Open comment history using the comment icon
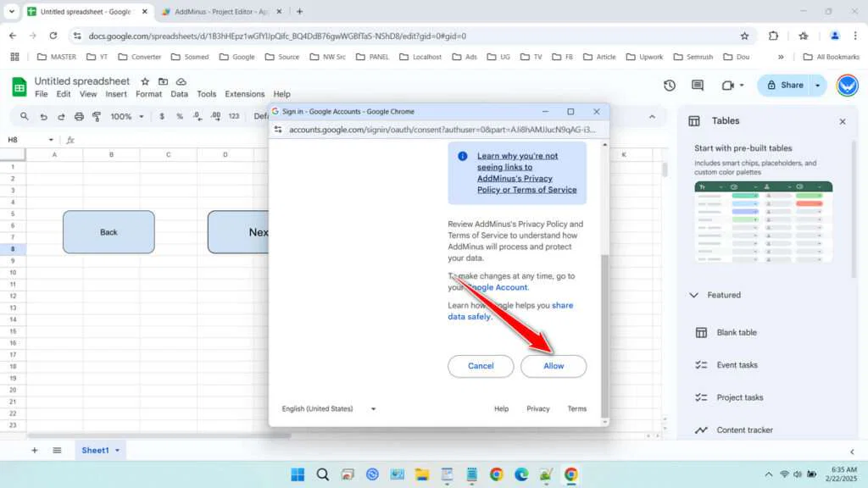The image size is (868, 488). tap(697, 86)
